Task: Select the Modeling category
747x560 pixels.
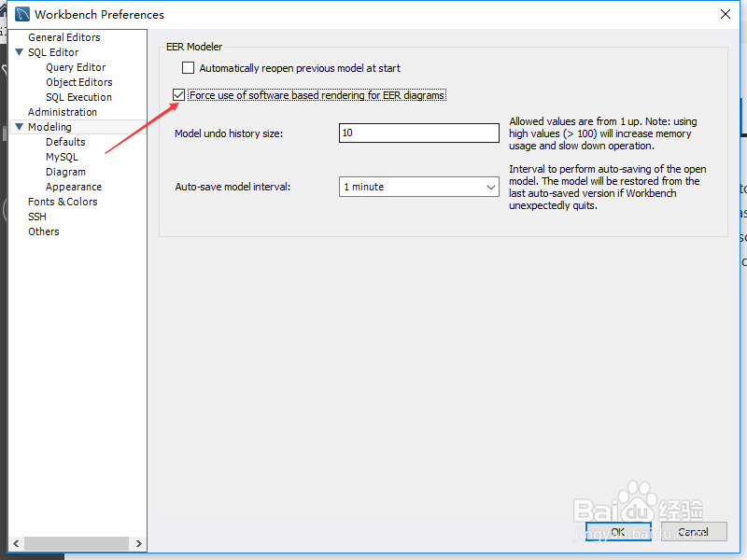Action: (49, 127)
